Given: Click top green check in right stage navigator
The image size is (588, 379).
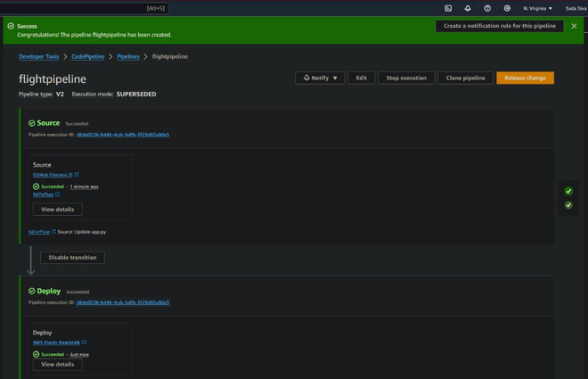Looking at the screenshot, I should 568,191.
